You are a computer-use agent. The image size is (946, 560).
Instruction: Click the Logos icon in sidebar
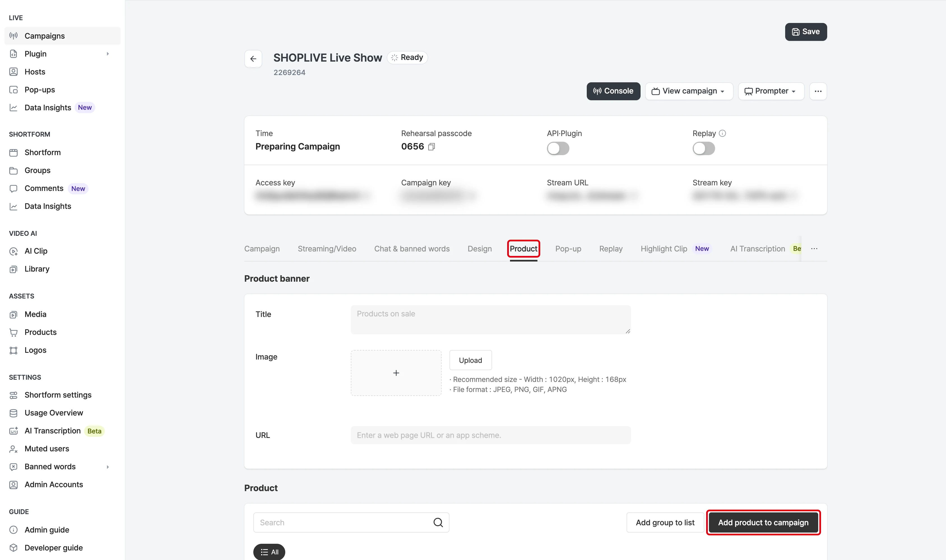[14, 350]
